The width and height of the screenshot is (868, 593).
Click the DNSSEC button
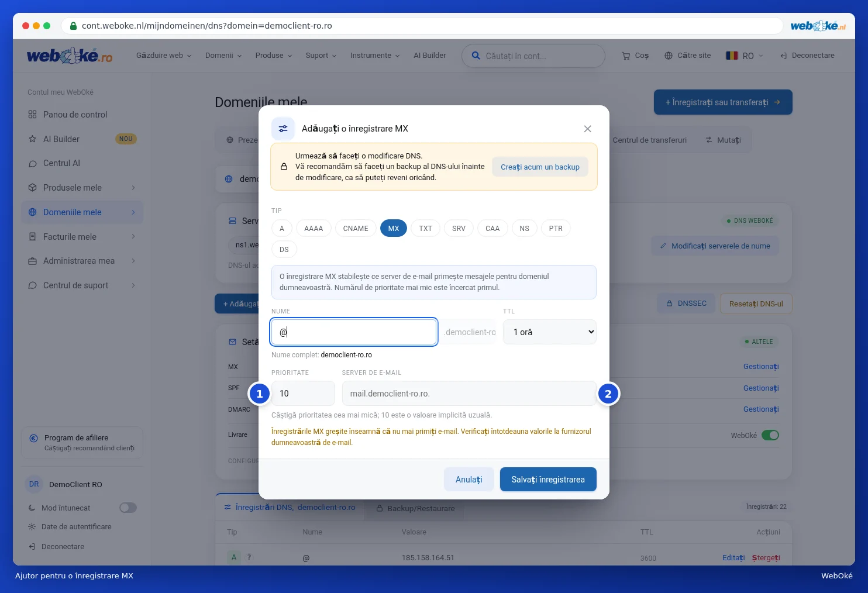686,304
